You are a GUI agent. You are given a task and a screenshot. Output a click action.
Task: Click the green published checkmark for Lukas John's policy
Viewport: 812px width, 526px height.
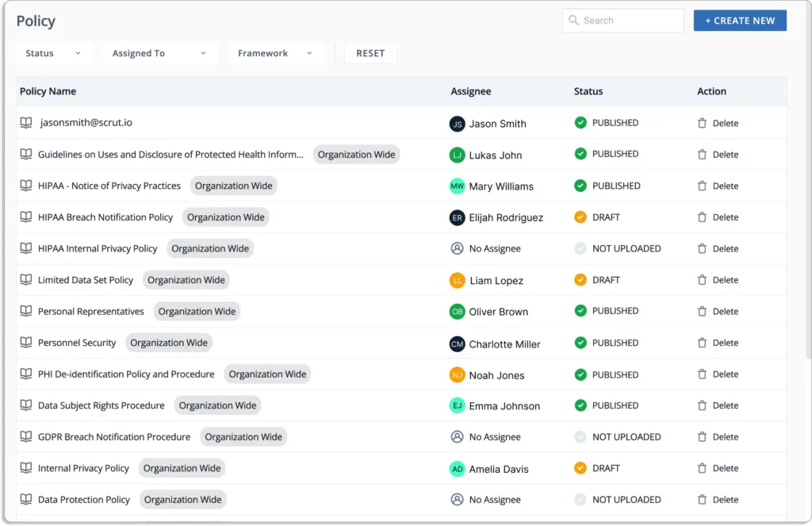coord(580,154)
